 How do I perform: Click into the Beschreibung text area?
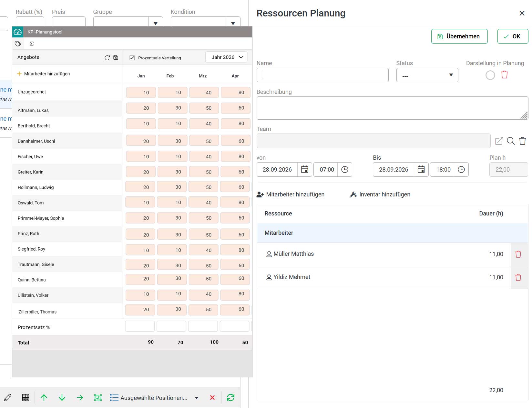[392, 108]
